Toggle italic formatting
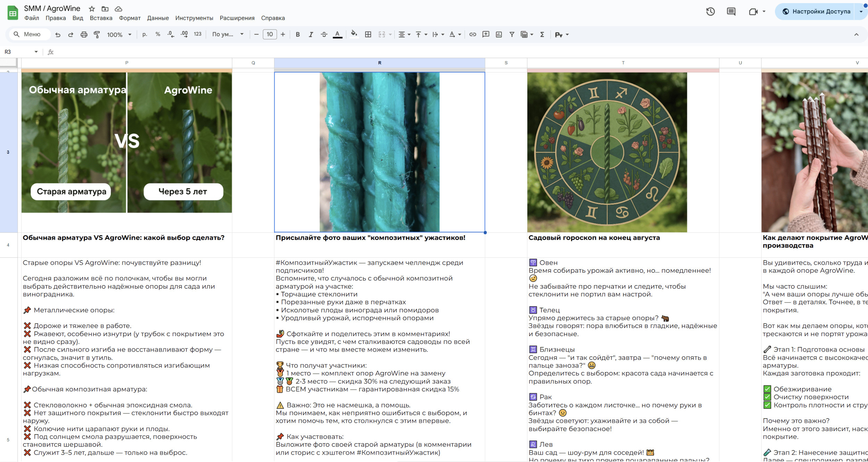 (x=311, y=34)
